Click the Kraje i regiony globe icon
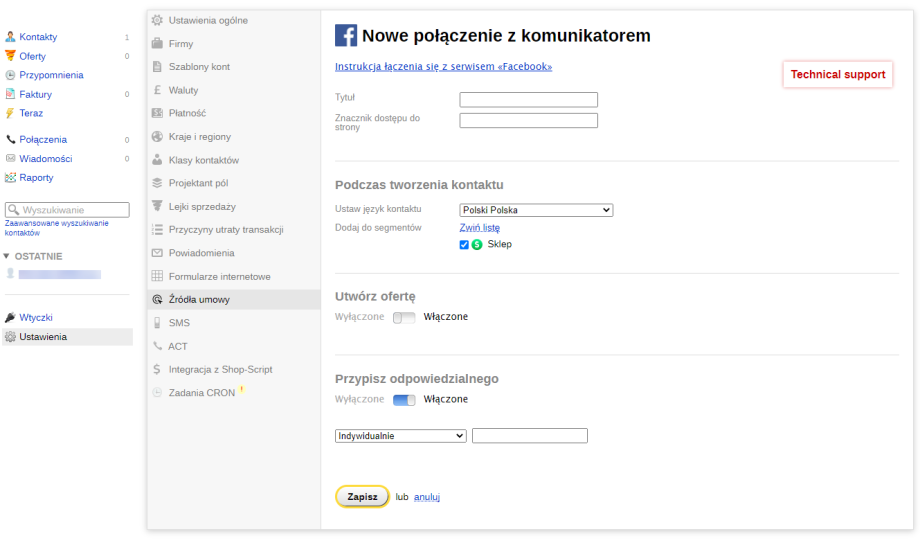The image size is (920, 543). coord(157,136)
